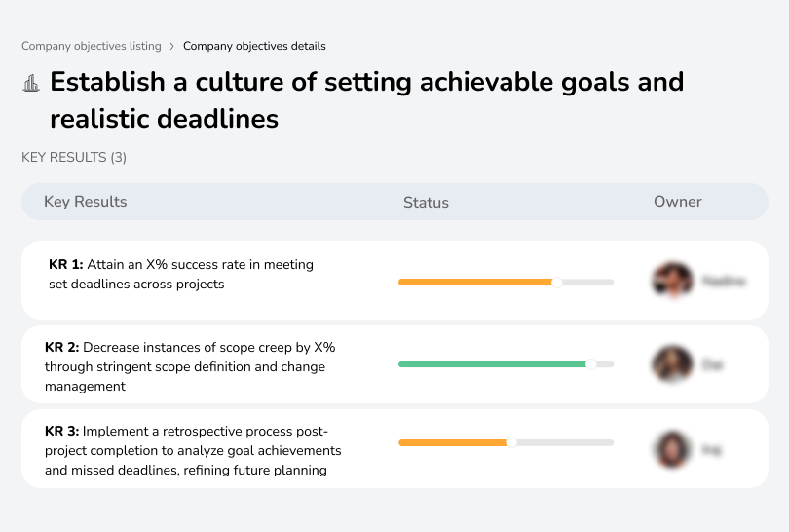The height and width of the screenshot is (532, 789).
Task: Click the Owner column header
Action: 678,202
